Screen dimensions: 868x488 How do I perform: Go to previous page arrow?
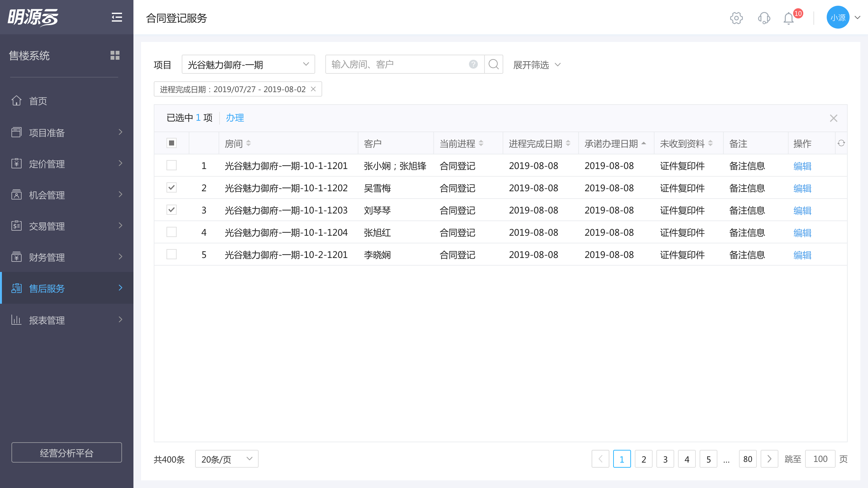click(x=600, y=459)
